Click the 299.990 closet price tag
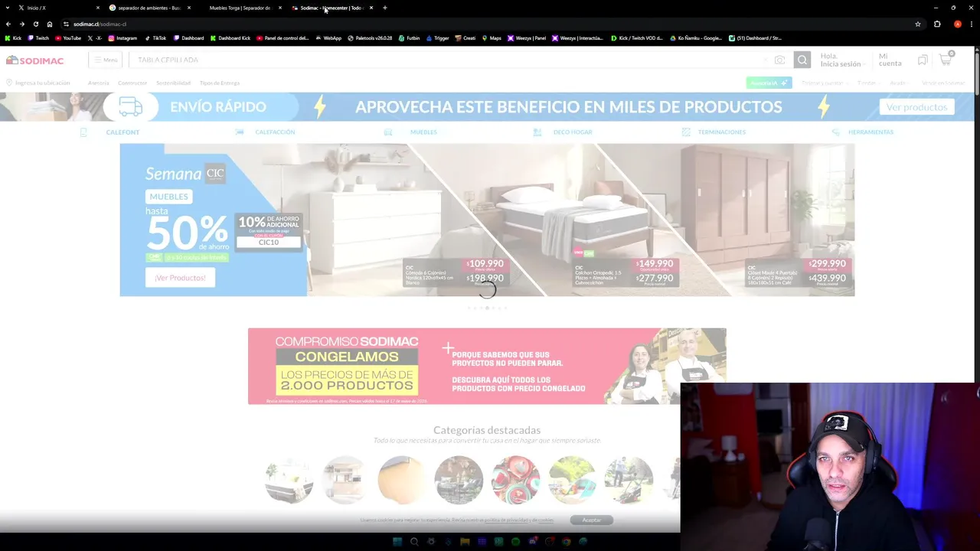Image resolution: width=980 pixels, height=551 pixels. point(828,264)
